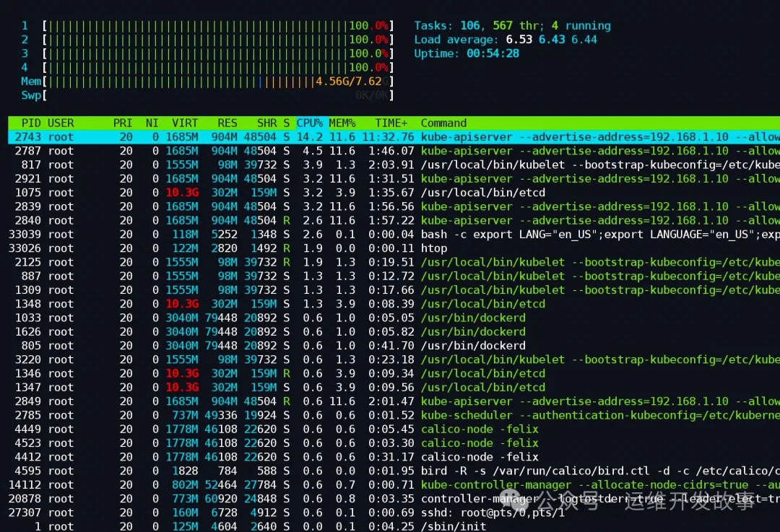Sort by the TIME+ column header
The height and width of the screenshot is (532, 780).
(x=391, y=123)
